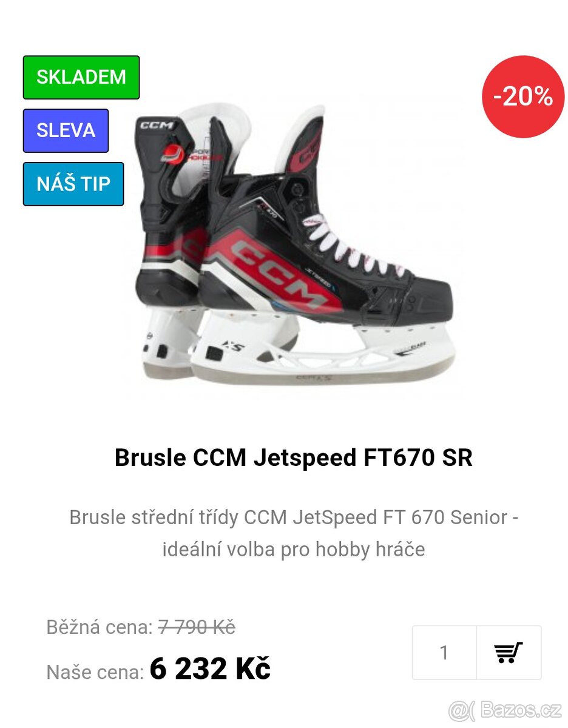Click the quantity field showing 1
The height and width of the screenshot is (728, 568).
pyautogui.click(x=444, y=652)
